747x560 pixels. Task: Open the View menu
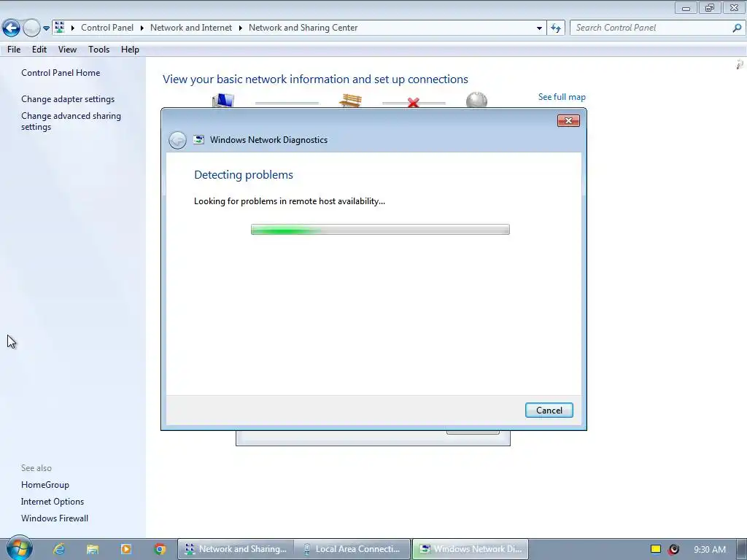67,50
